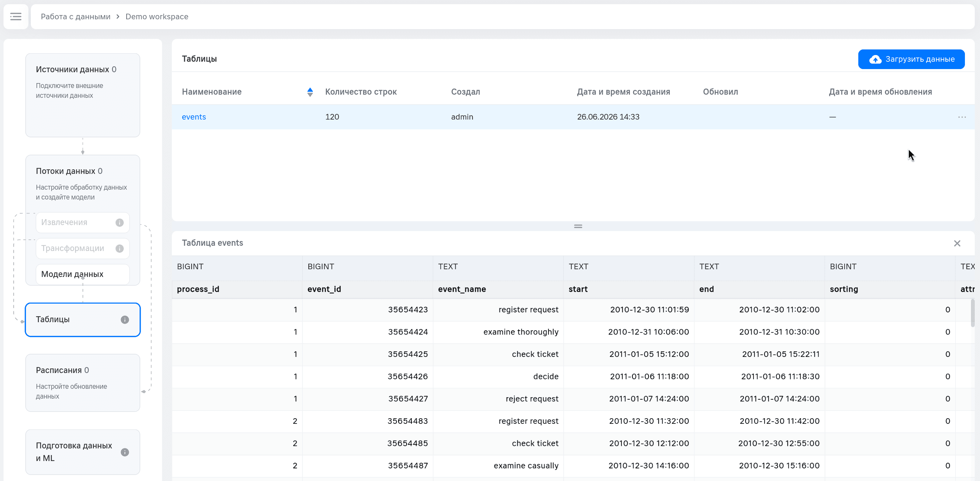The width and height of the screenshot is (980, 481).
Task: Click the end column header
Action: click(x=759, y=289)
